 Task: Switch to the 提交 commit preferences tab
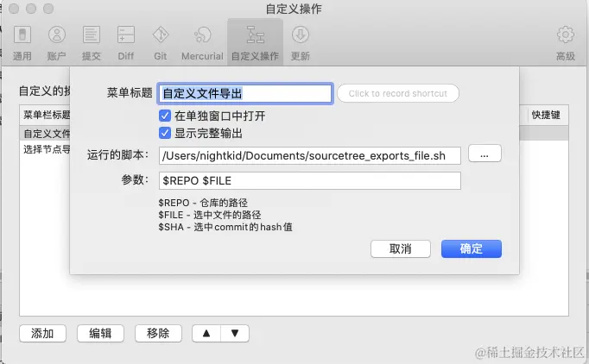(x=92, y=43)
